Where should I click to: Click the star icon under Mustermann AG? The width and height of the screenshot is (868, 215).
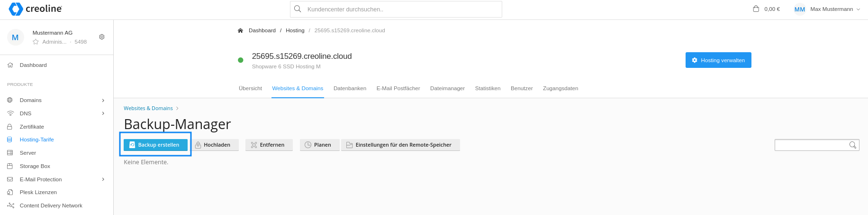point(36,42)
